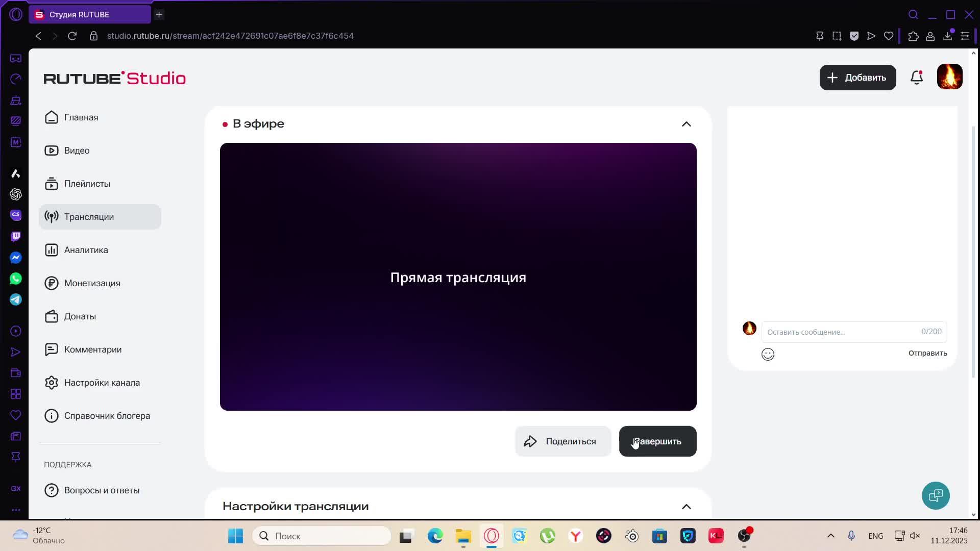Click the Оставить сообщение chat field

[840, 332]
